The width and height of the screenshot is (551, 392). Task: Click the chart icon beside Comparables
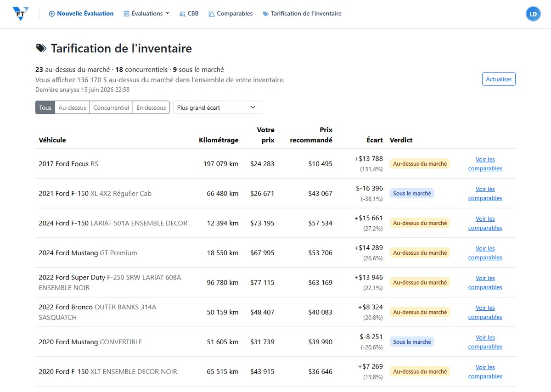pyautogui.click(x=212, y=14)
